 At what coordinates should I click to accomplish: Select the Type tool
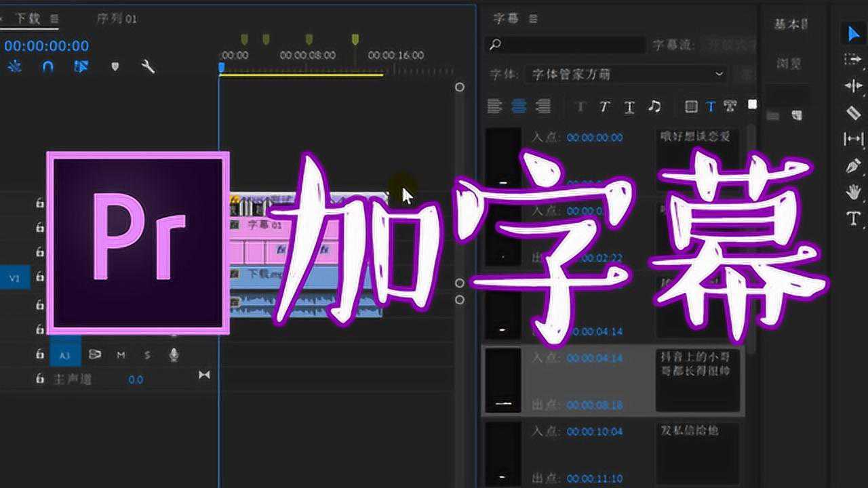coord(853,218)
